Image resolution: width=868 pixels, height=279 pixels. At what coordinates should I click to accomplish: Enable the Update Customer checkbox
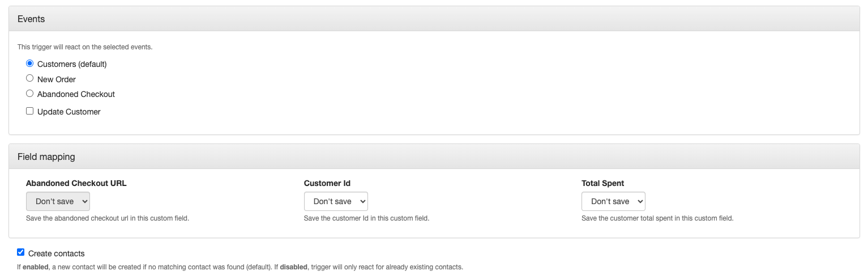[30, 111]
